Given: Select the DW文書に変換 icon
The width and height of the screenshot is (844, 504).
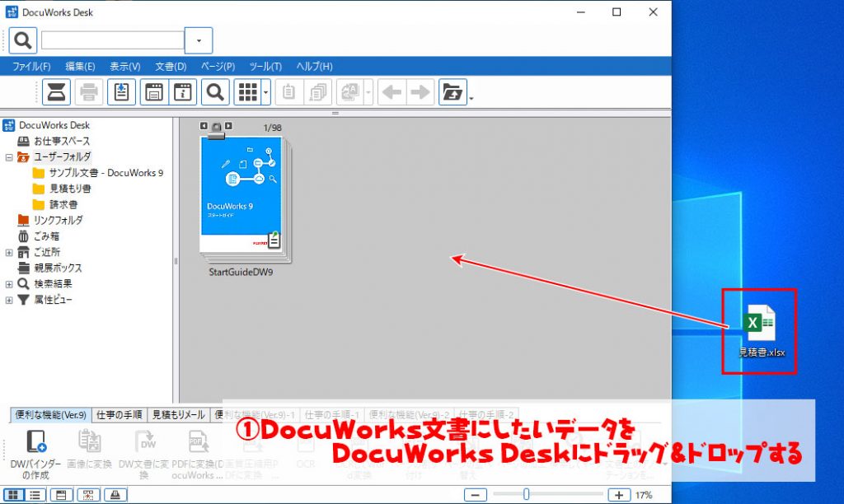Looking at the screenshot, I should 145,441.
